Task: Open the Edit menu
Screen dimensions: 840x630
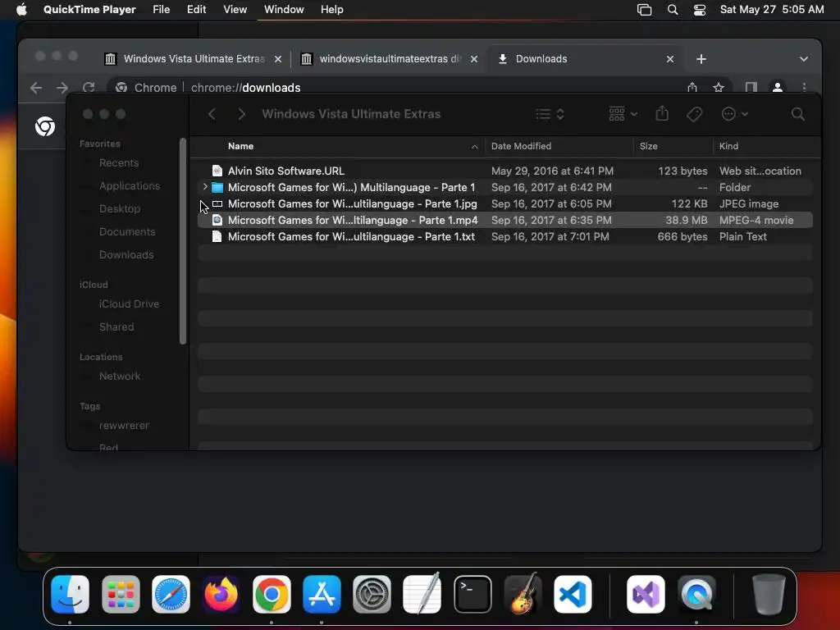Action: (197, 10)
